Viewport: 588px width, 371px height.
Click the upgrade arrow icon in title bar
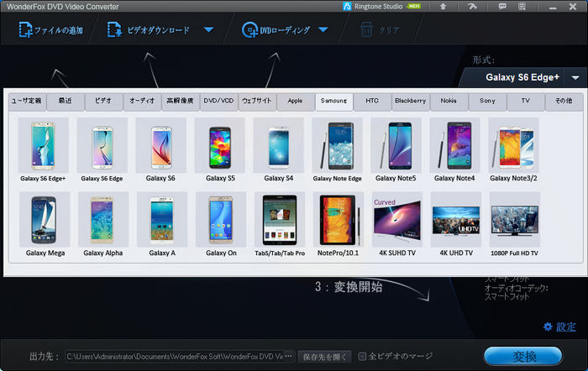click(x=443, y=7)
